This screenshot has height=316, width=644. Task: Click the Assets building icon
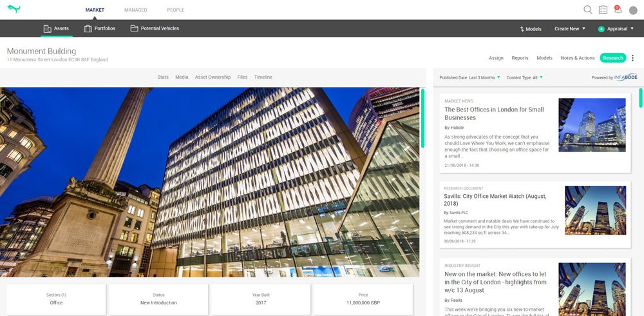pos(47,29)
